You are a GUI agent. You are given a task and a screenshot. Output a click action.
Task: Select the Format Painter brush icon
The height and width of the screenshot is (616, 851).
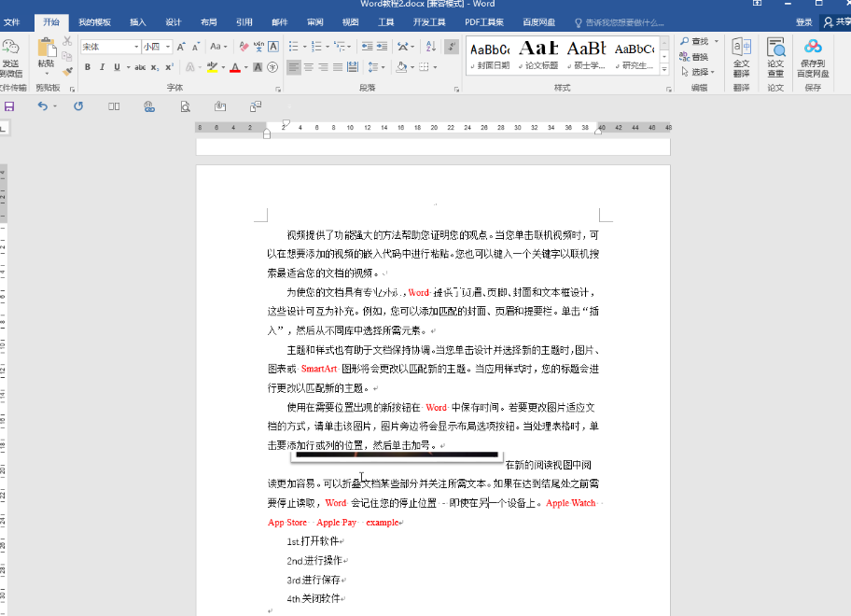[67, 71]
